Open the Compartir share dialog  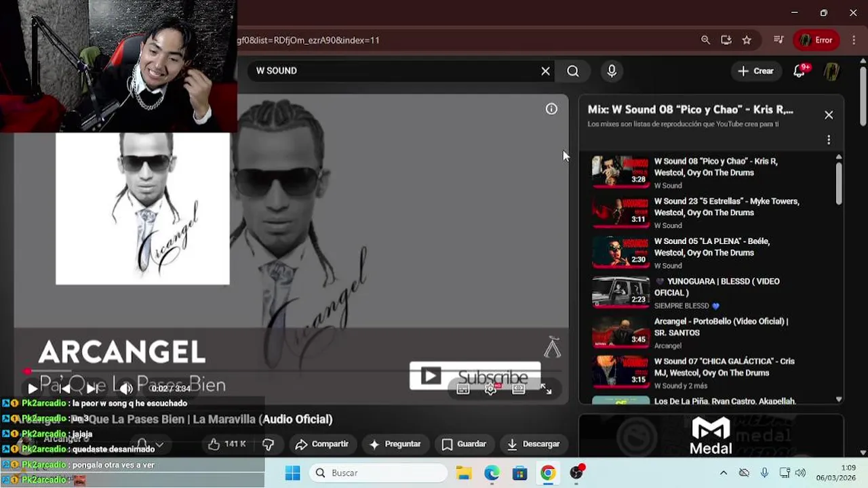(x=321, y=444)
